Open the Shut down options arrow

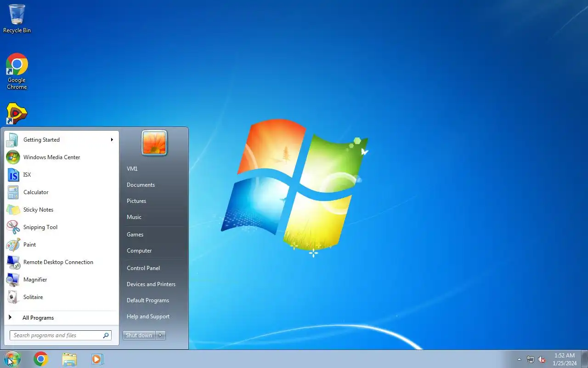(160, 335)
